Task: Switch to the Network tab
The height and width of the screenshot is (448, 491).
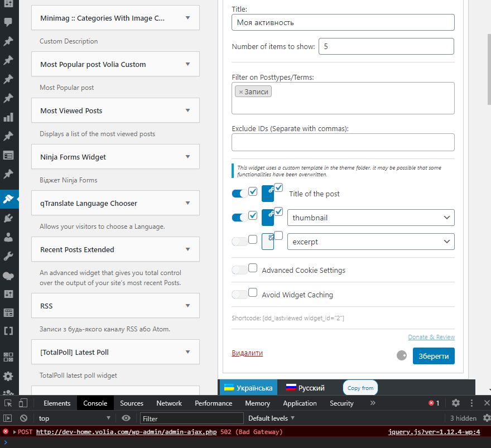Action: point(169,403)
